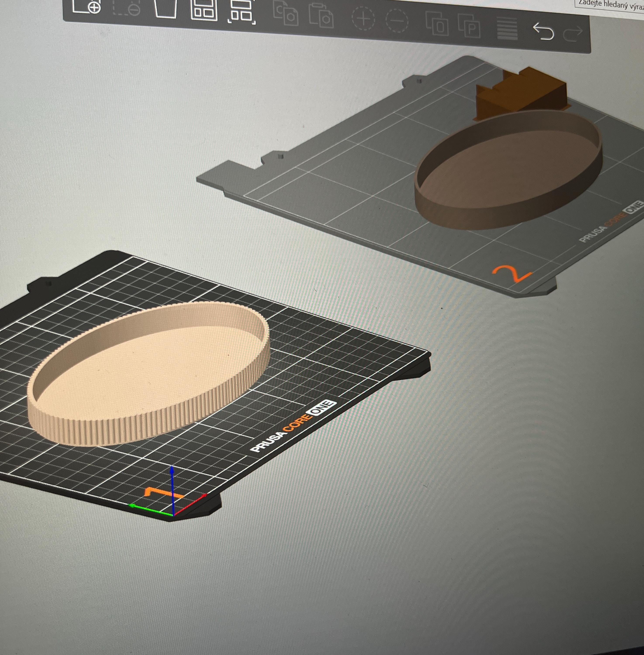Screen dimensions: 644x655
Task: Undo the last action
Action: coord(544,32)
